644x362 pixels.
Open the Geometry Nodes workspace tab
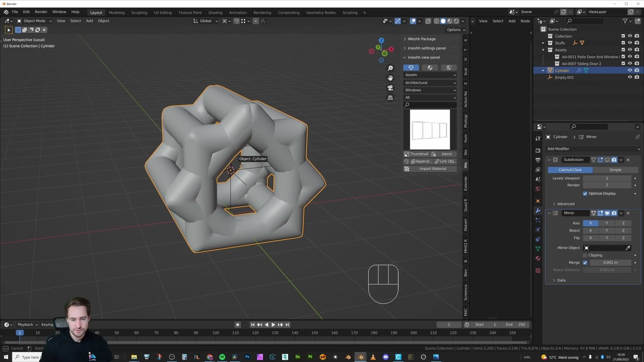[321, 12]
